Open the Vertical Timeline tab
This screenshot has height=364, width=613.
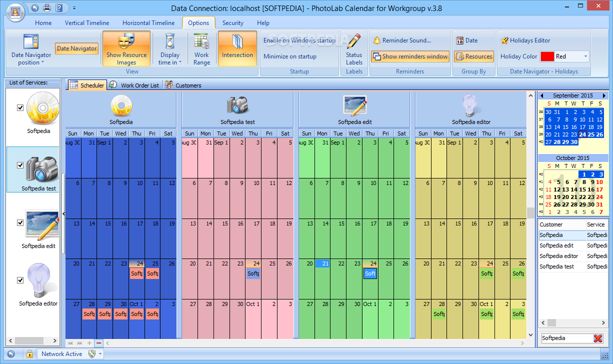point(87,23)
